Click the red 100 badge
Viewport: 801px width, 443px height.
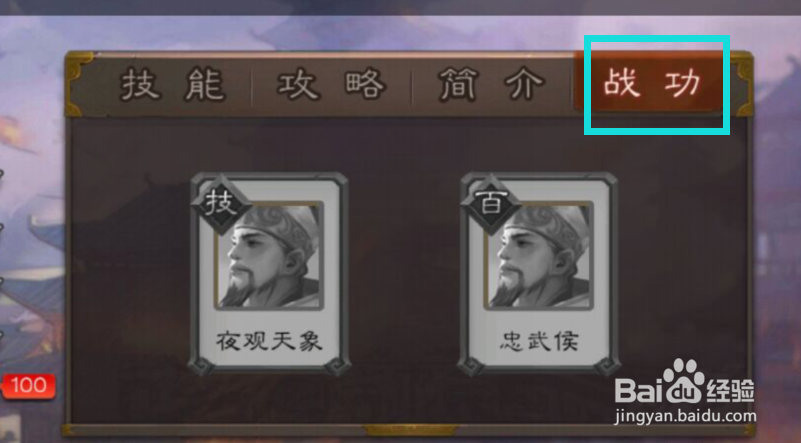tap(28, 386)
